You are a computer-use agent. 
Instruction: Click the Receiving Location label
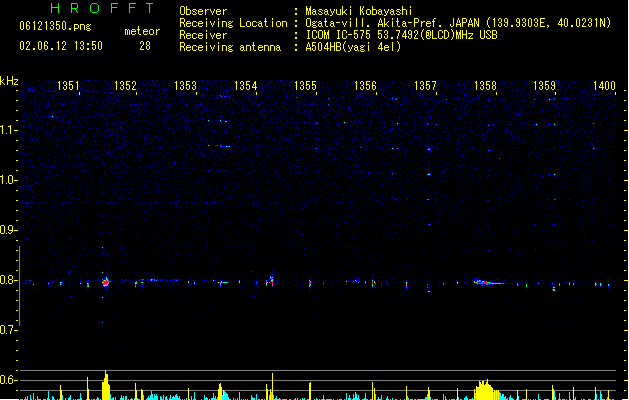click(x=233, y=23)
